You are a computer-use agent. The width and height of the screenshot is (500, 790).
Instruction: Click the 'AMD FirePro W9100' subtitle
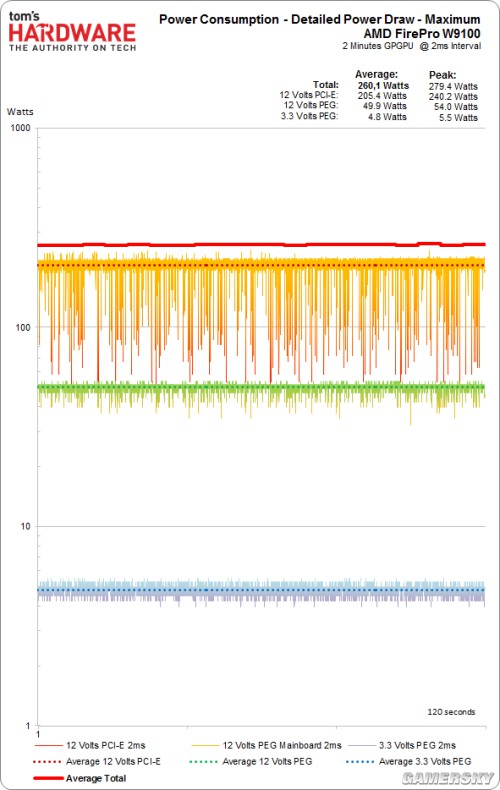pos(422,34)
